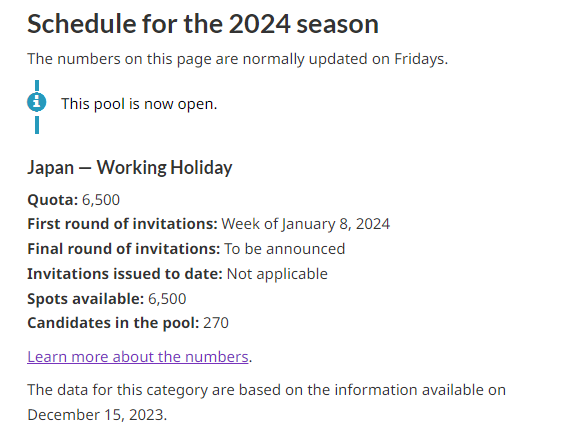
Task: Click the 'Quota:' label
Action: pyautogui.click(x=53, y=200)
